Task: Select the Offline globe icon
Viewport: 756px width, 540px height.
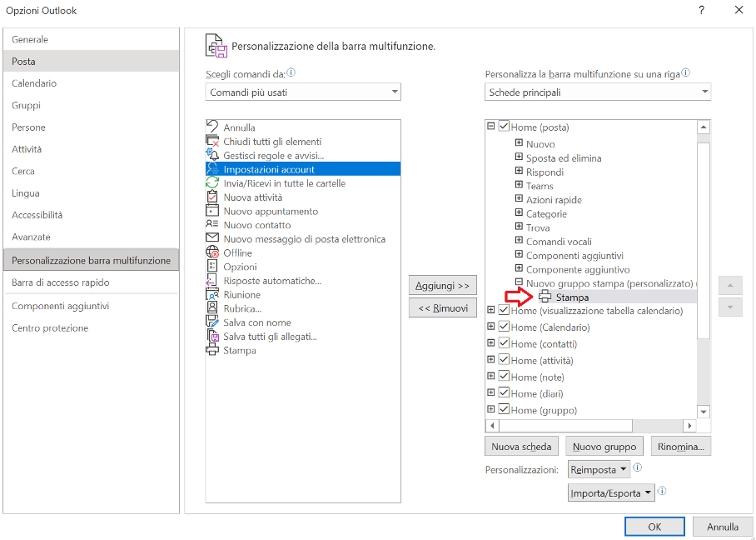Action: [212, 252]
